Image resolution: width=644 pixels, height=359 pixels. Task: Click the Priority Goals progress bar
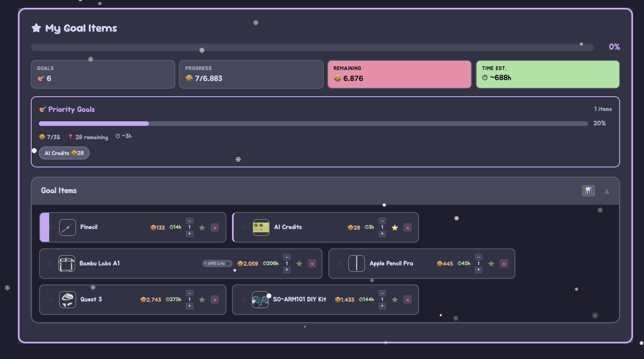pyautogui.click(x=313, y=124)
